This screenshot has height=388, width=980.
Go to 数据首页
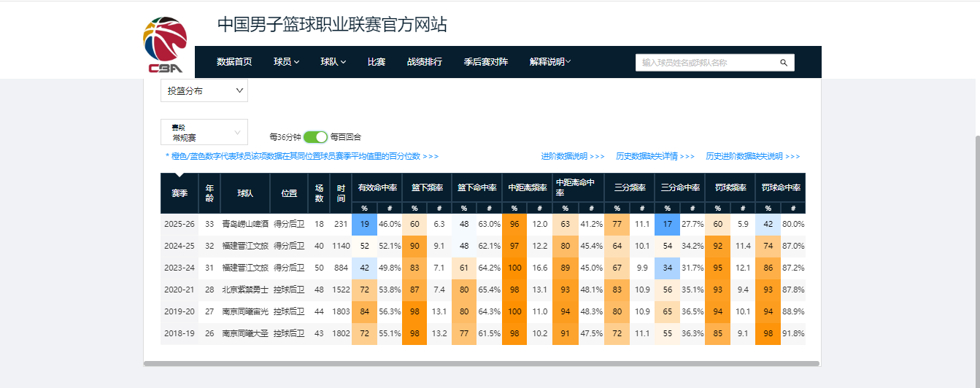(234, 62)
